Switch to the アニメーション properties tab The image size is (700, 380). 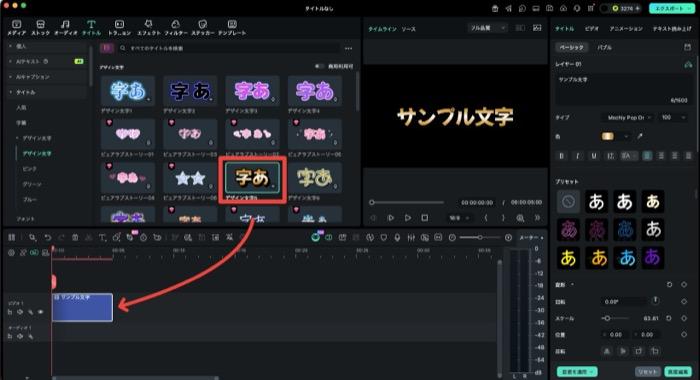pyautogui.click(x=626, y=29)
